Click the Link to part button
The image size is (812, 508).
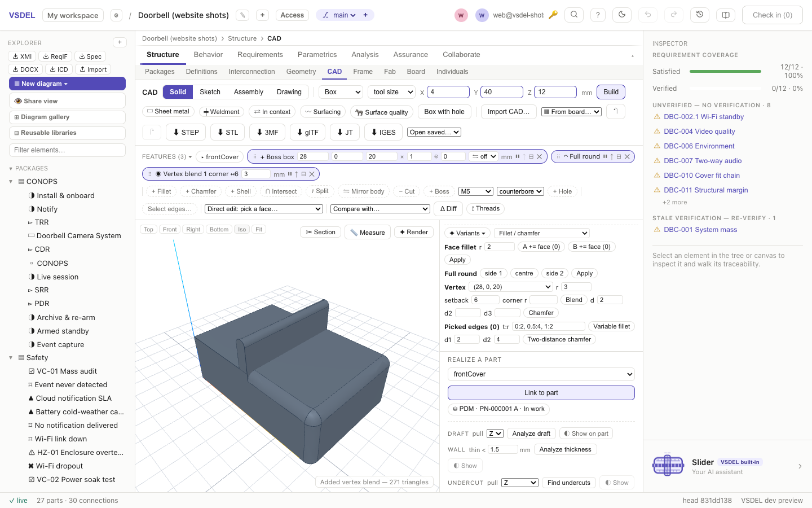pyautogui.click(x=541, y=393)
